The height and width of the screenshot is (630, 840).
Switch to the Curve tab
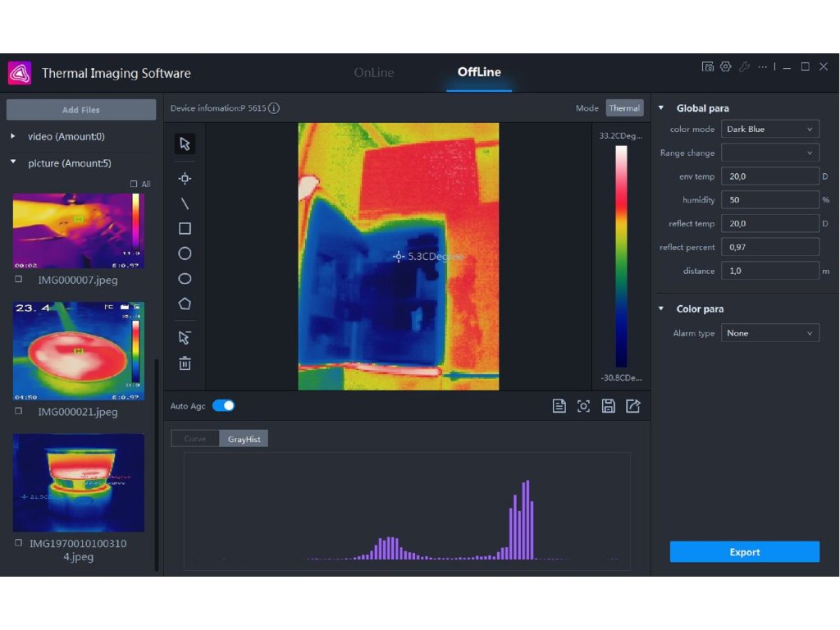pos(195,439)
